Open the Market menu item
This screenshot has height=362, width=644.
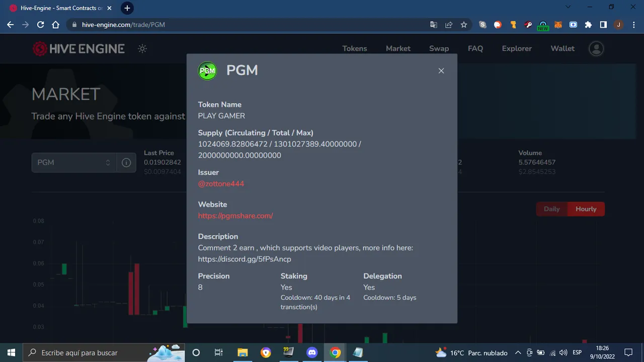tap(398, 49)
